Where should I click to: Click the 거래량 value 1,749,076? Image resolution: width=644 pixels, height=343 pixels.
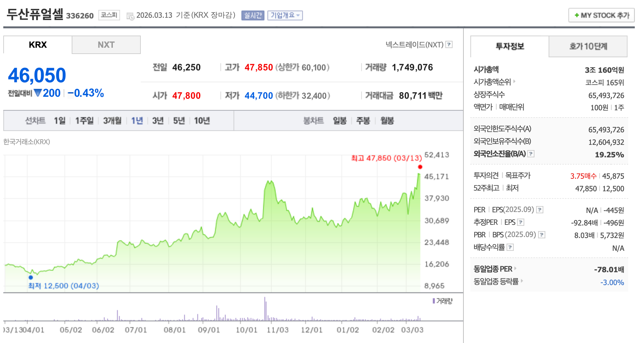pos(412,67)
